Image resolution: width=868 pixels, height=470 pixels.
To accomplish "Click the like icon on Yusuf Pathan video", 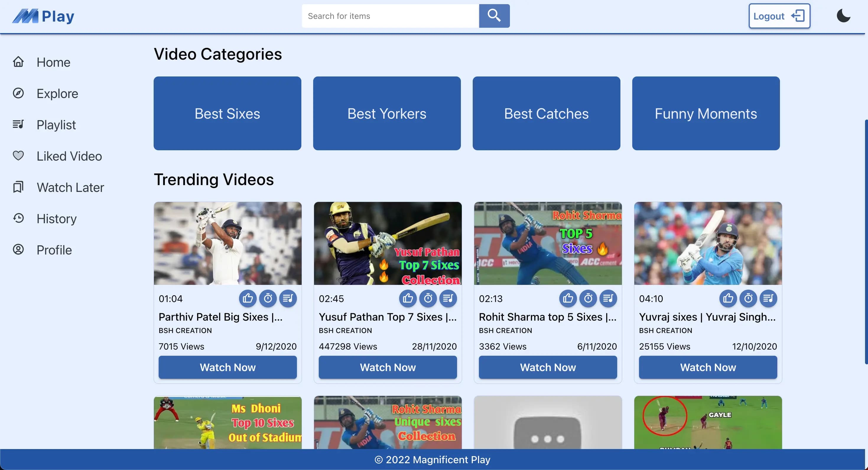I will 408,298.
